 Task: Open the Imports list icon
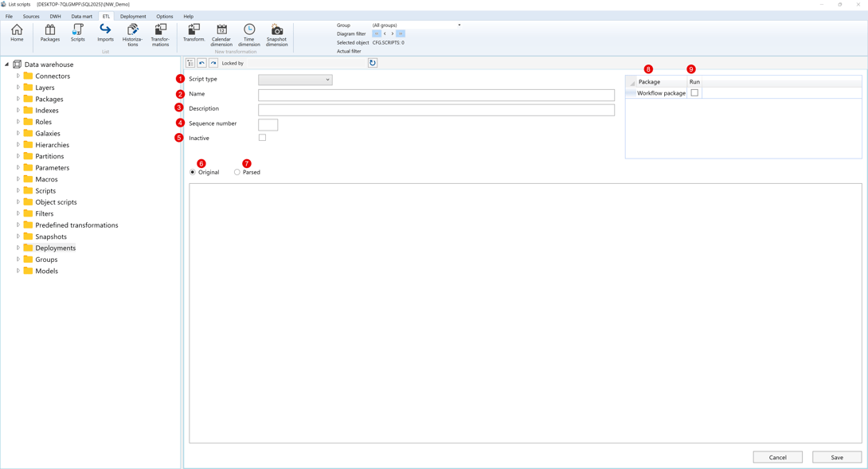tap(105, 33)
